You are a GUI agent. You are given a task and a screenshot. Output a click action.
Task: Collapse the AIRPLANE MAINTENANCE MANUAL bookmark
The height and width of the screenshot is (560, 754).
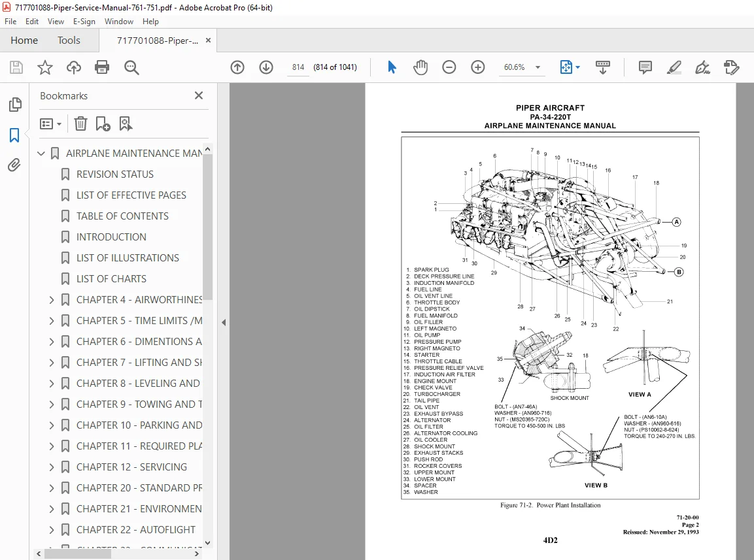41,154
